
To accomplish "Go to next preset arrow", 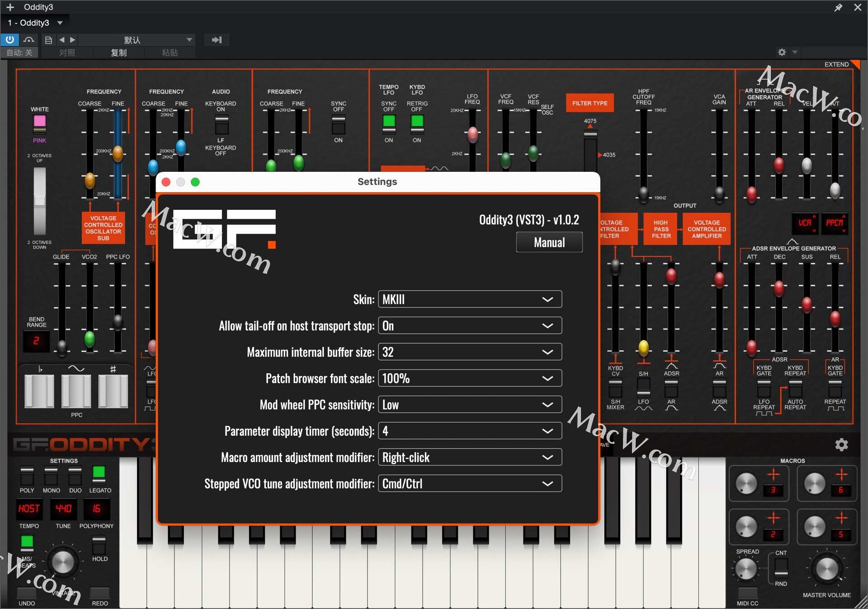I will point(72,40).
